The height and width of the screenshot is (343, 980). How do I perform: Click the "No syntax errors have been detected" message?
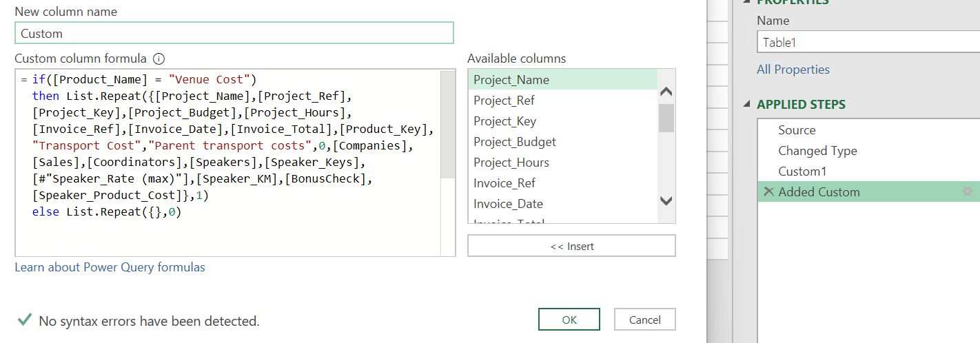click(x=149, y=321)
